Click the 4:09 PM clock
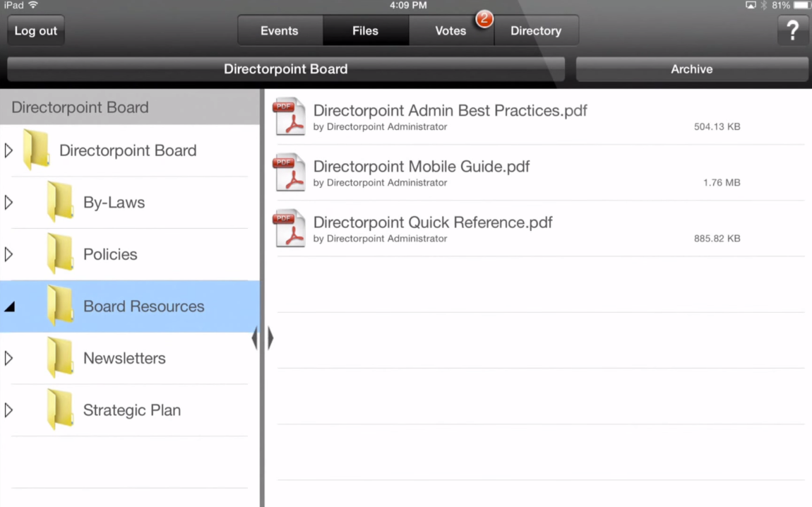 (x=408, y=5)
